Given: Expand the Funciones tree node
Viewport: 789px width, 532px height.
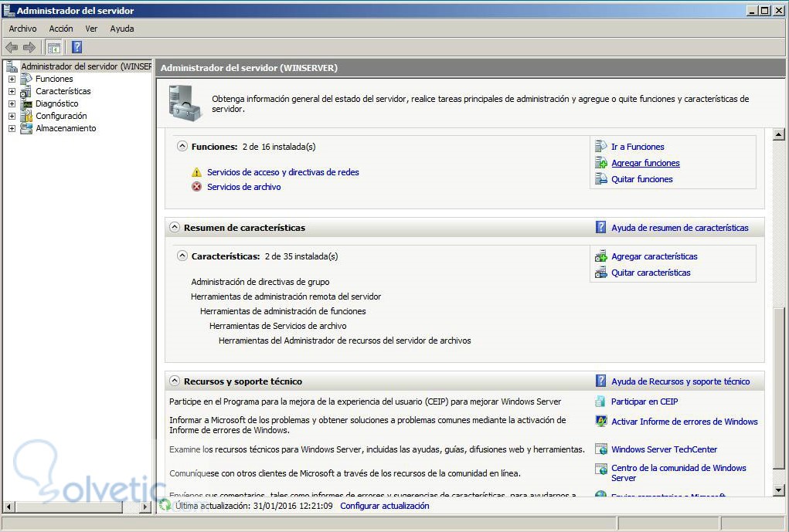Looking at the screenshot, I should tap(12, 79).
